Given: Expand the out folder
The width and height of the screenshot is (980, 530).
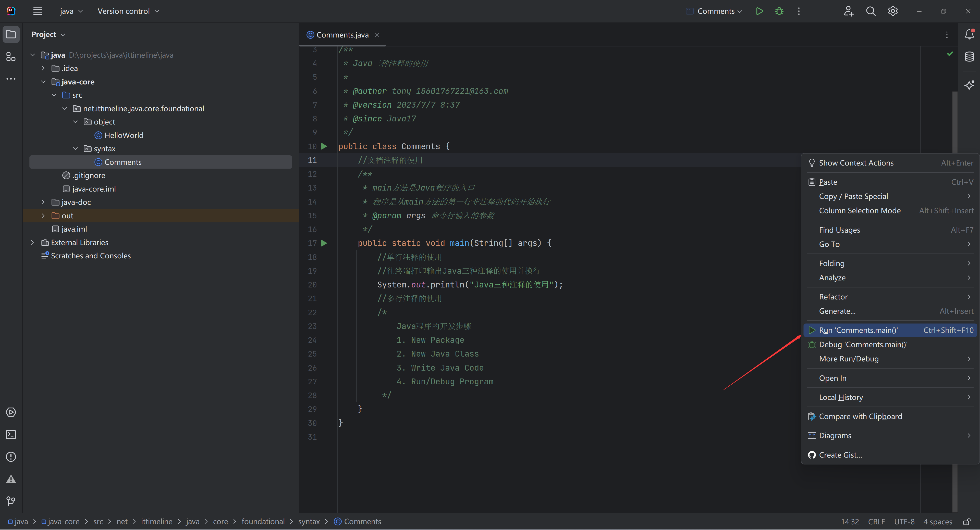Looking at the screenshot, I should coord(43,216).
